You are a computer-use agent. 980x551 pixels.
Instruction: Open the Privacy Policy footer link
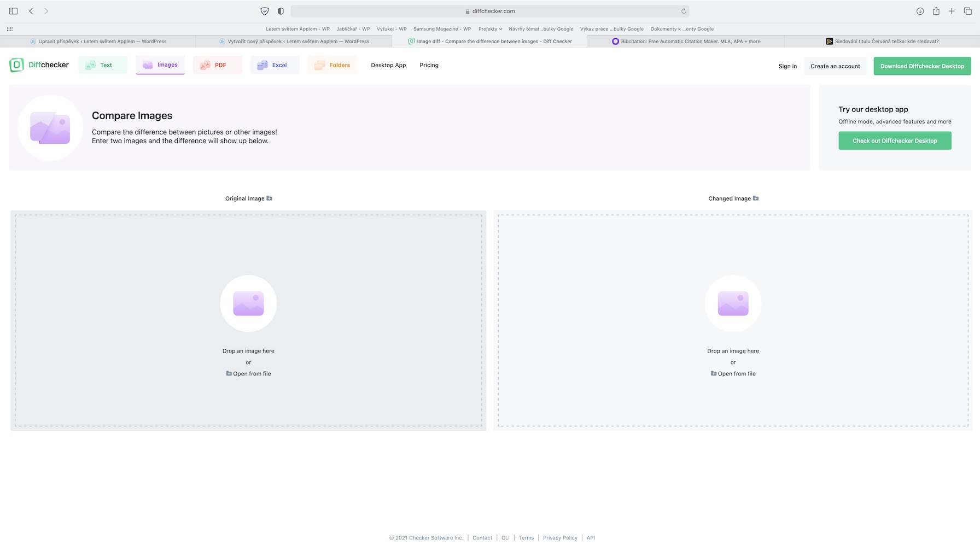coord(560,538)
